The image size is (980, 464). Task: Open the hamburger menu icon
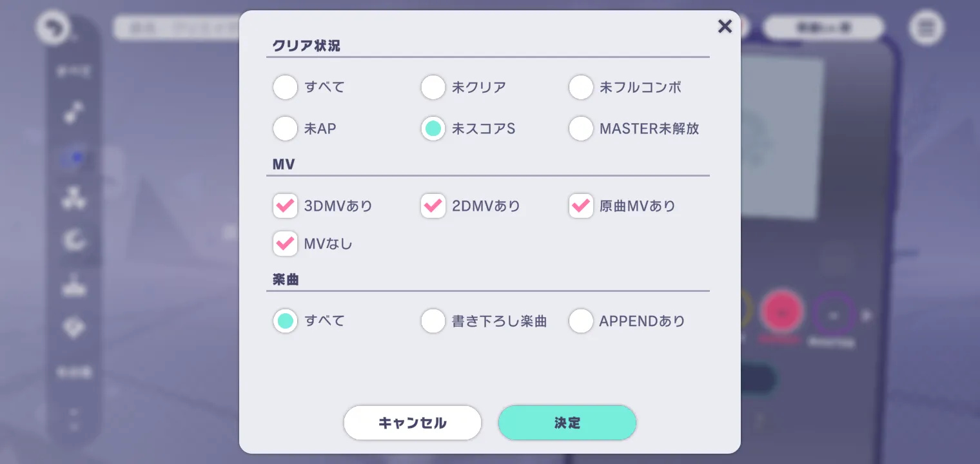pyautogui.click(x=926, y=28)
